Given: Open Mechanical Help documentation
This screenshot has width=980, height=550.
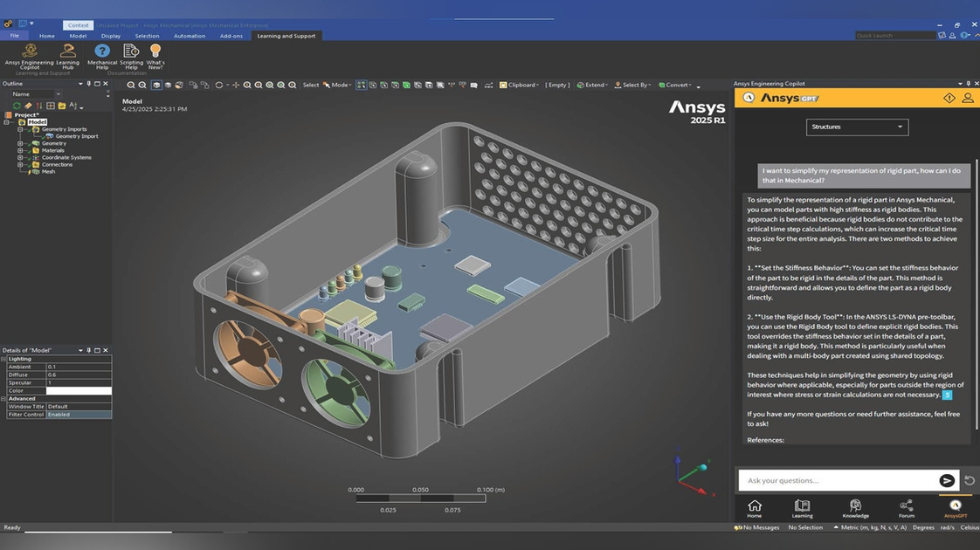Looking at the screenshot, I should tap(102, 56).
